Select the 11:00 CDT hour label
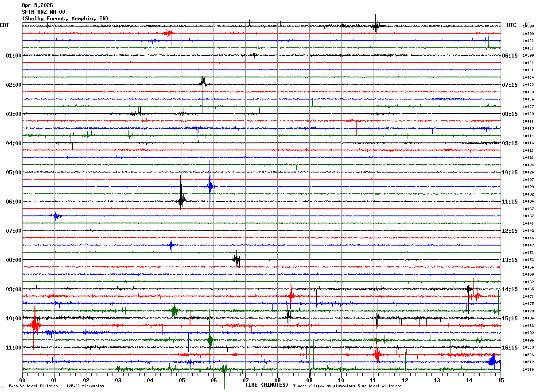 pyautogui.click(x=14, y=348)
